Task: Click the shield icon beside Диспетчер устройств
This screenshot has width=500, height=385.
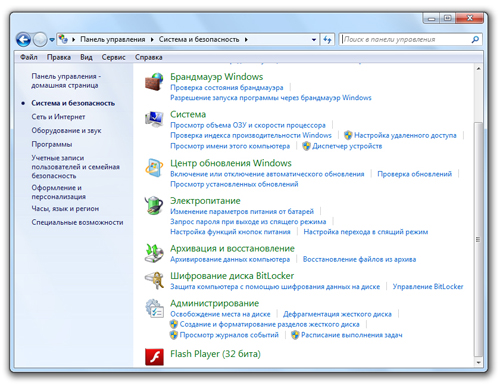Action: pos(306,146)
